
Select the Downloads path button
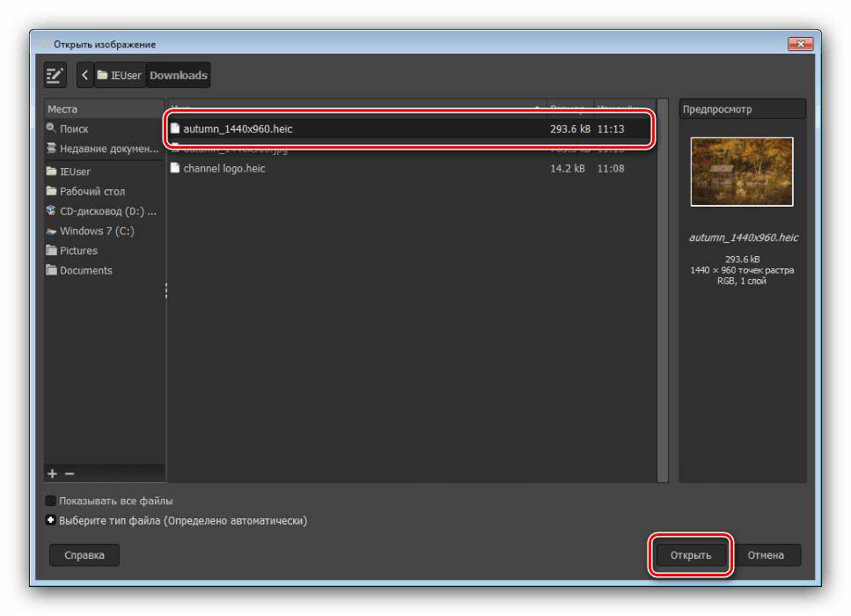click(x=179, y=75)
